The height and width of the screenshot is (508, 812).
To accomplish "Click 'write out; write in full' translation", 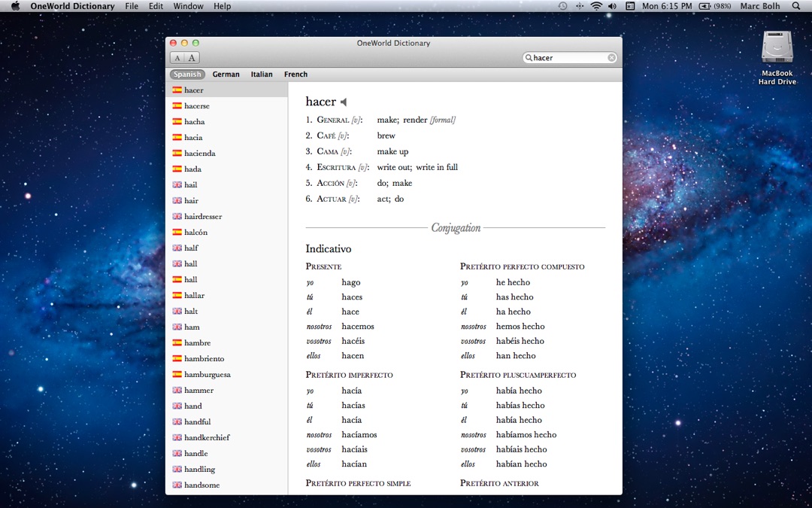I will tap(417, 167).
